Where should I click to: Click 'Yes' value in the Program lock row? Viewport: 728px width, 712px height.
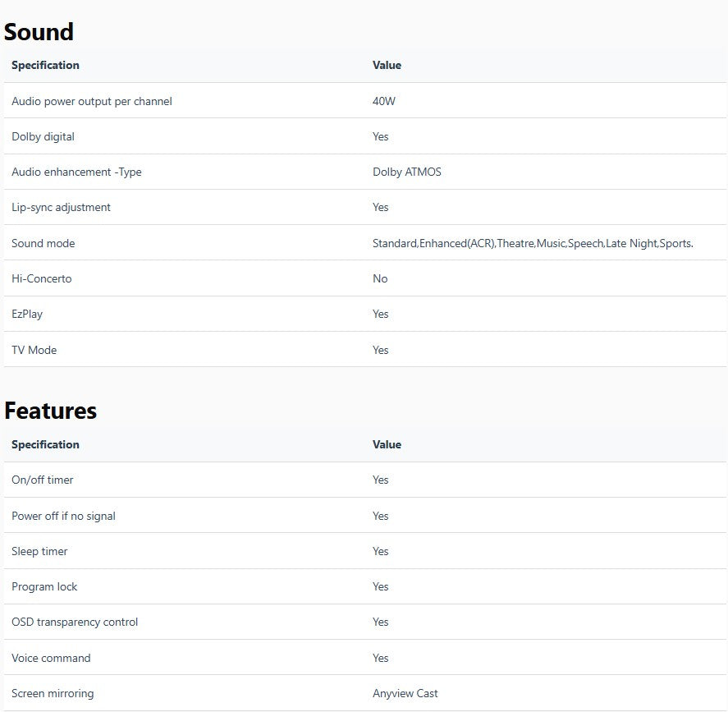380,587
